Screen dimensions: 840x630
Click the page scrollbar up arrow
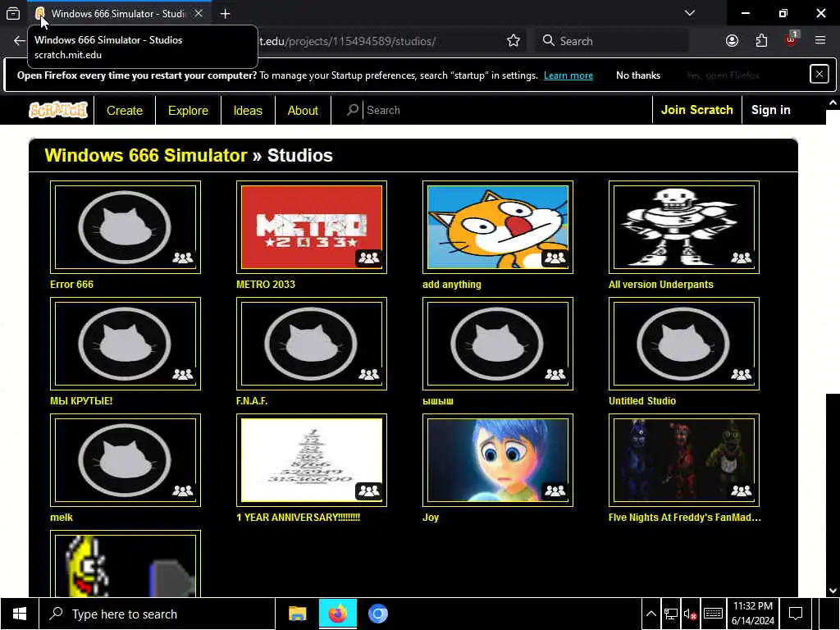(833, 103)
